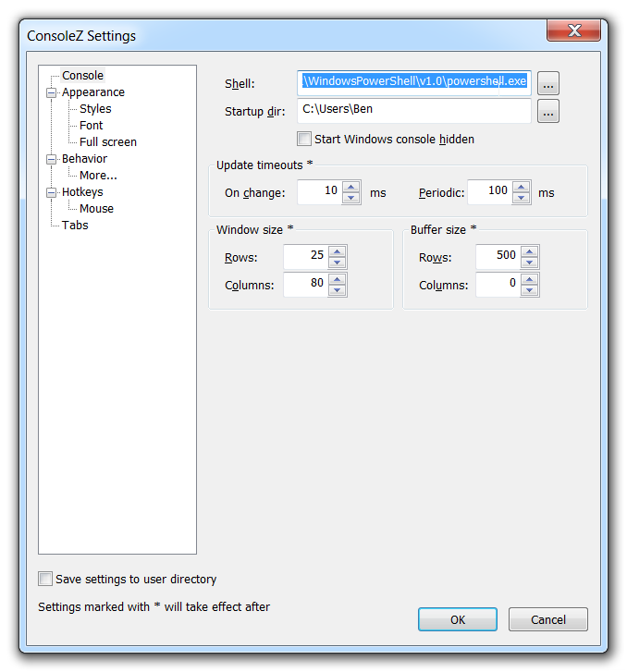Select Hotkeys in the settings tree
This screenshot has width=627, height=672.
point(82,192)
